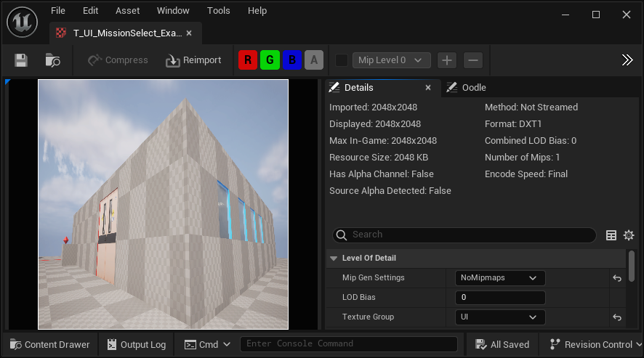Collapse the Level Of Detail section

pyautogui.click(x=334, y=259)
